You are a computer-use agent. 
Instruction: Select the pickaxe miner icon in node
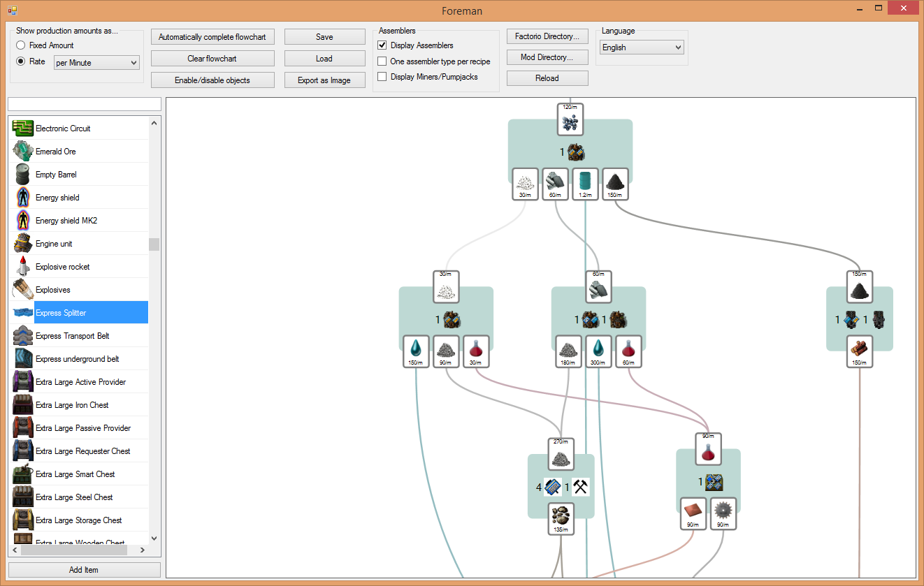click(x=581, y=487)
